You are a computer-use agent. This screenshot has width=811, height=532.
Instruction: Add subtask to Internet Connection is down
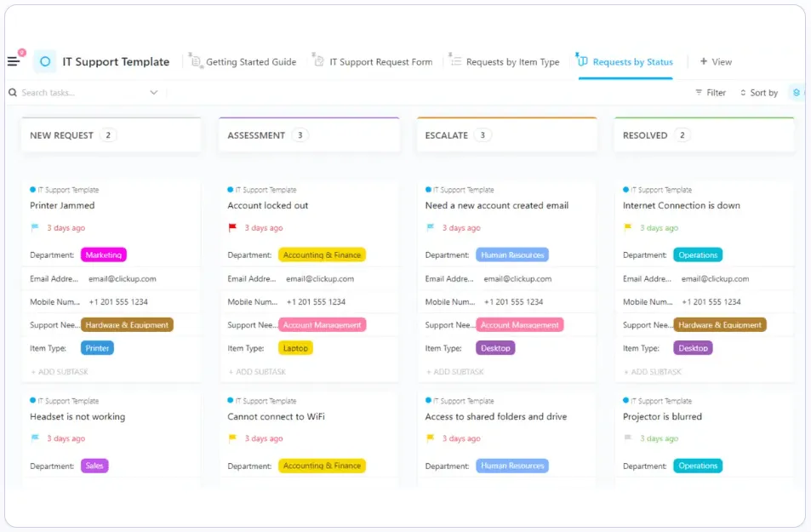[652, 372]
